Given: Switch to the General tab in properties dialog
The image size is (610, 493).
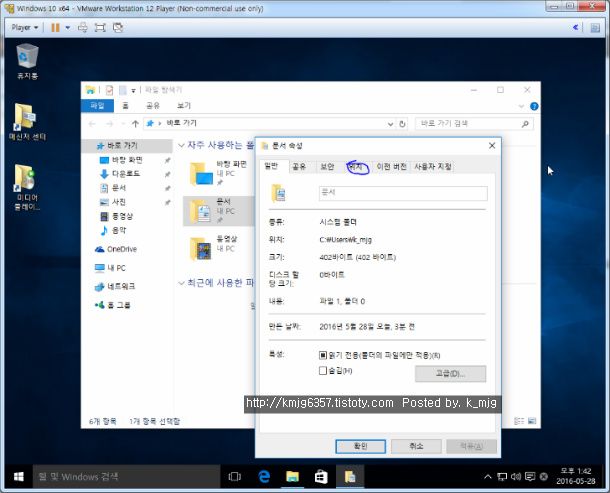Looking at the screenshot, I should click(272, 166).
